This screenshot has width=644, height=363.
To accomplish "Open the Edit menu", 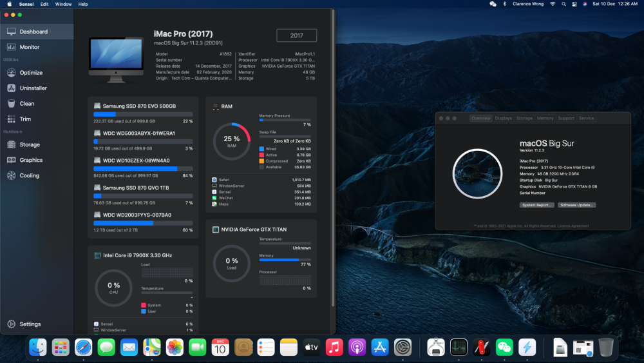I will pos(44,4).
